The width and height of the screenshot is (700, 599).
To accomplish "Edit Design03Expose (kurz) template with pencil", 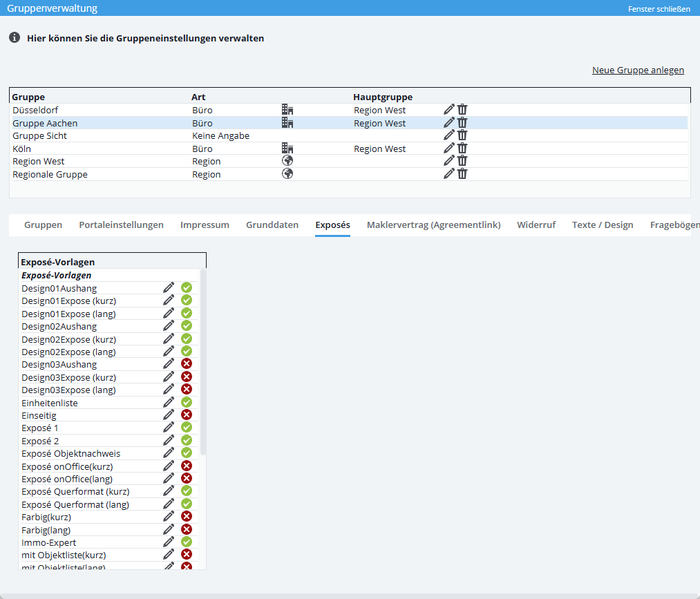I will (169, 377).
